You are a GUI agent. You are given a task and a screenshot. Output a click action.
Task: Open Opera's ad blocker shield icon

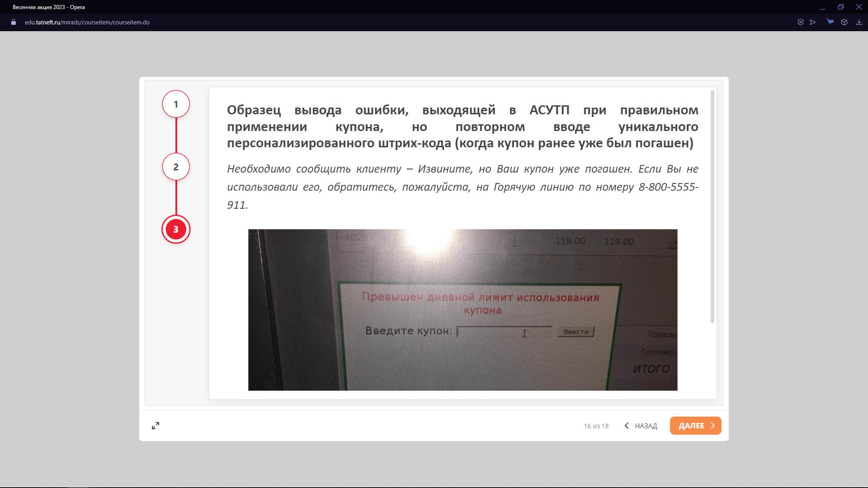(800, 22)
